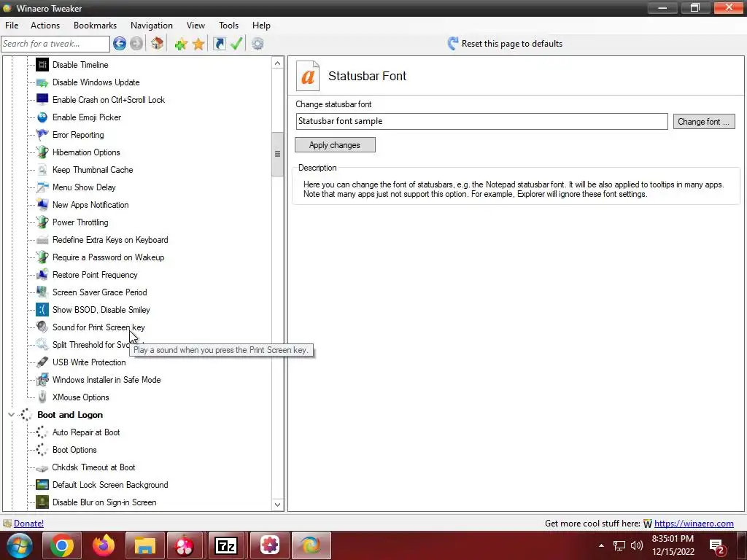
Task: Select Disable Blur on Sign-in Screen
Action: [104, 502]
